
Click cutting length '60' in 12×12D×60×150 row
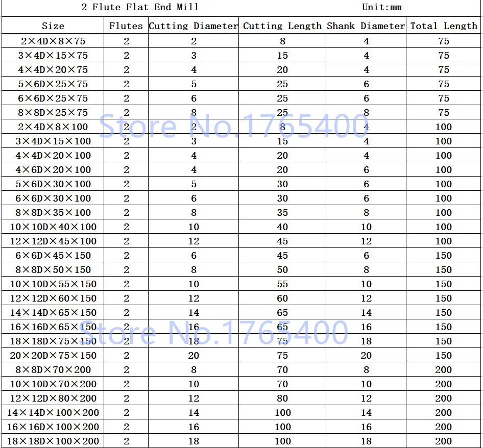(282, 298)
